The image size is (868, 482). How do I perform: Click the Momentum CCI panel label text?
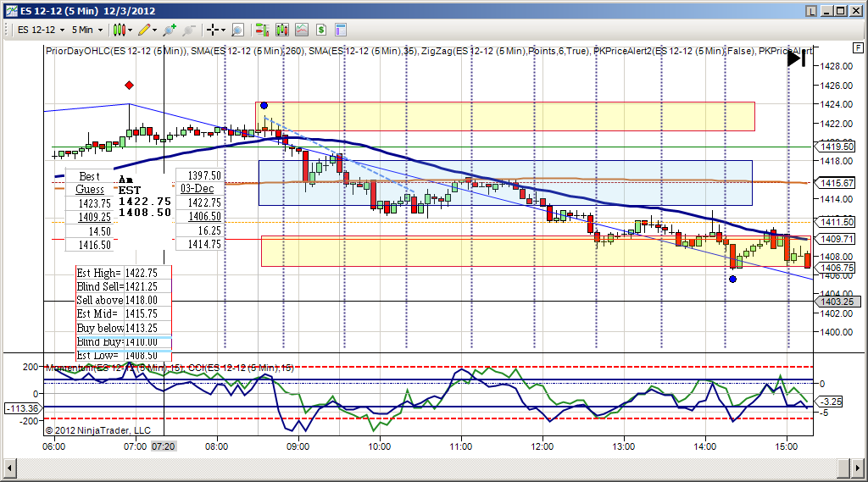[x=170, y=368]
